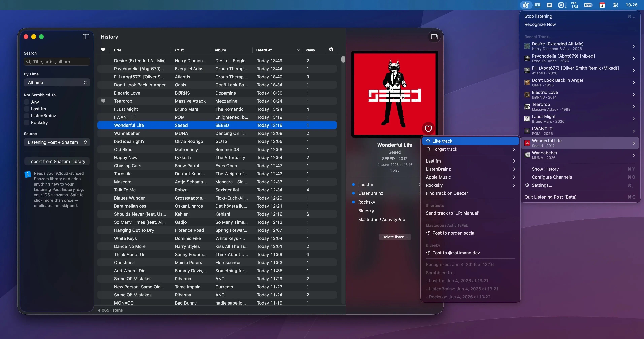
Task: Click the trash icon beside Forget track
Action: click(x=428, y=149)
